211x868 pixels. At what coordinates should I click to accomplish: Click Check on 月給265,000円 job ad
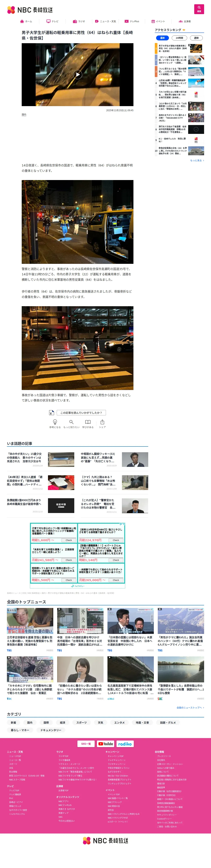[116, 580]
